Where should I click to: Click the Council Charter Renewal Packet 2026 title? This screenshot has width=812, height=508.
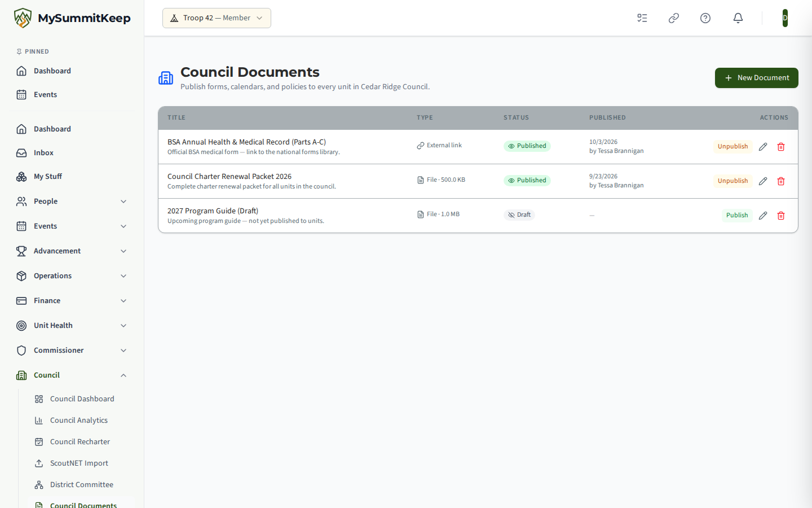(x=230, y=177)
